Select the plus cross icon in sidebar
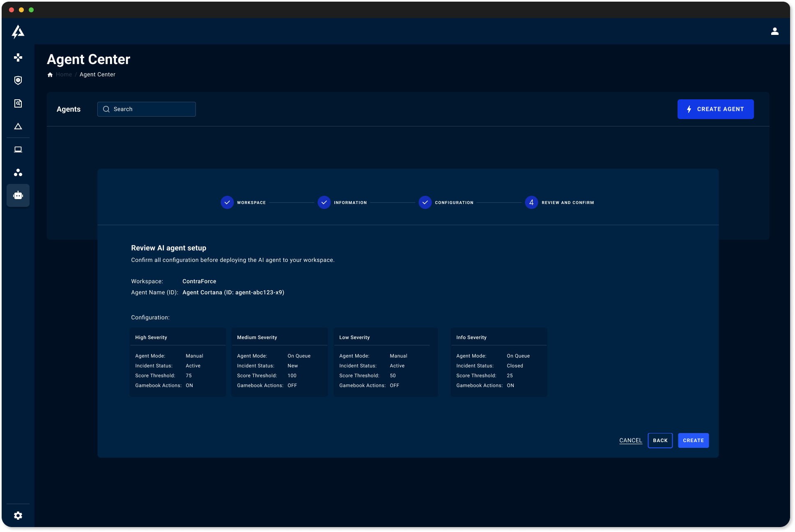795x532 pixels. pos(18,57)
